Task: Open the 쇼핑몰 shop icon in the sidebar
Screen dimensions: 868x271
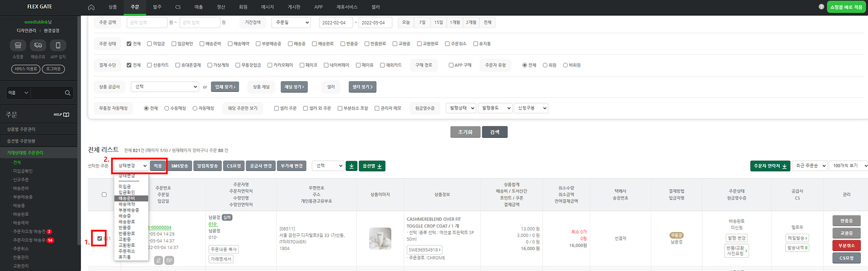Action: coord(18,45)
